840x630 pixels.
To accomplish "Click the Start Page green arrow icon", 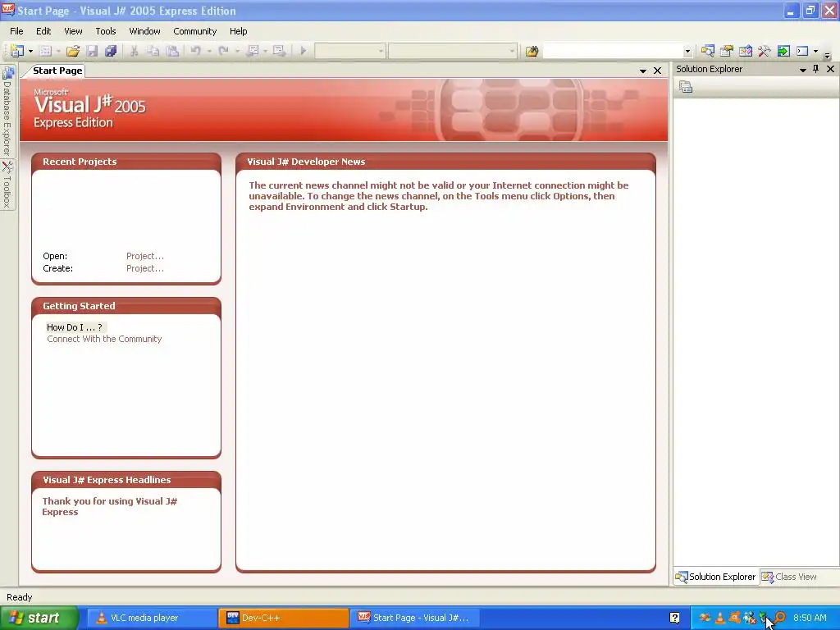I will coord(783,51).
